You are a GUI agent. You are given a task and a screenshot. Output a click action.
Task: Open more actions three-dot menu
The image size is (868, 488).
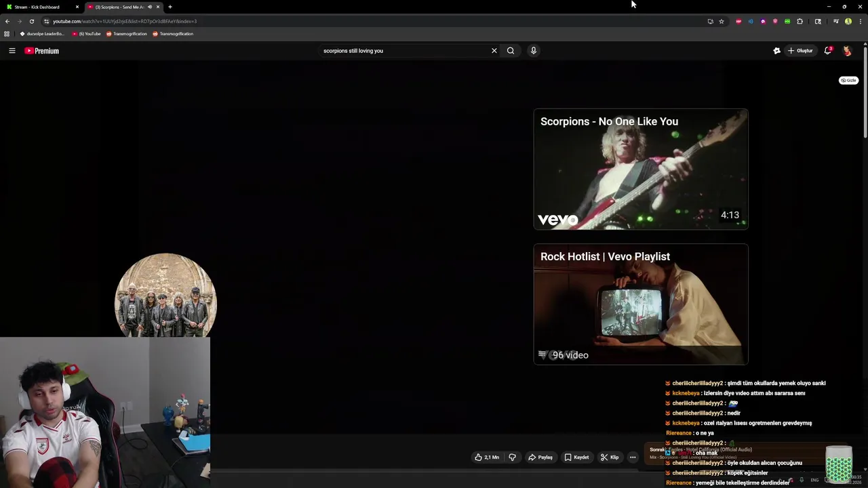[x=633, y=457]
